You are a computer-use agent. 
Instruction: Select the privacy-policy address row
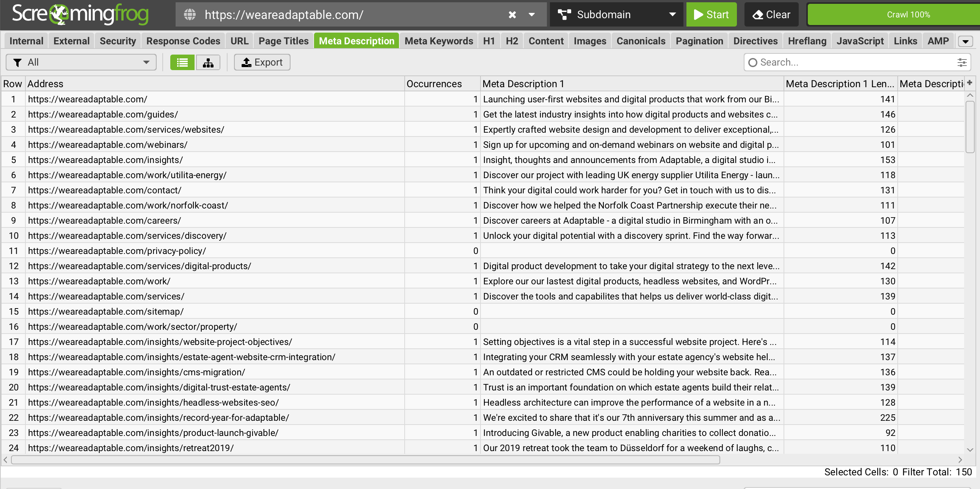pos(117,251)
